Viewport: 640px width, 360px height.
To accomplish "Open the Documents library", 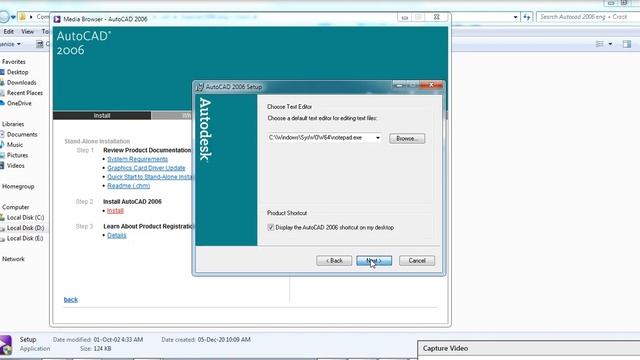I will [22, 134].
